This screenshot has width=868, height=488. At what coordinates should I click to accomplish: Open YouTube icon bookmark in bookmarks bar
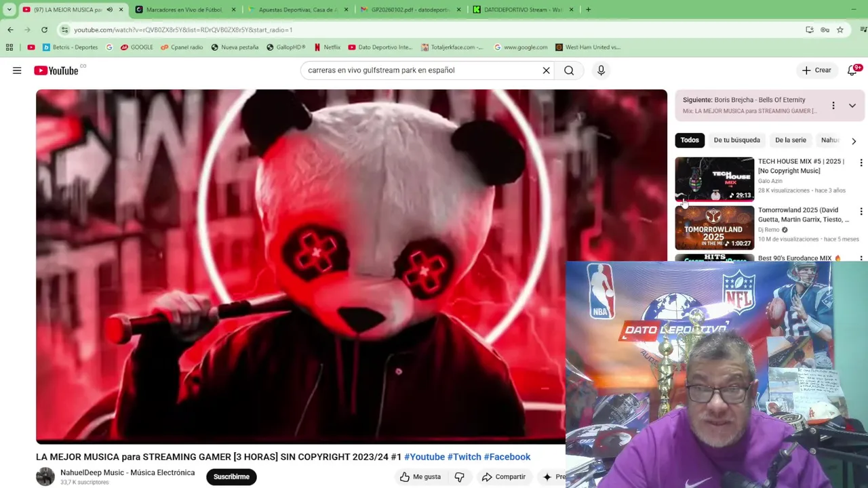coord(31,47)
